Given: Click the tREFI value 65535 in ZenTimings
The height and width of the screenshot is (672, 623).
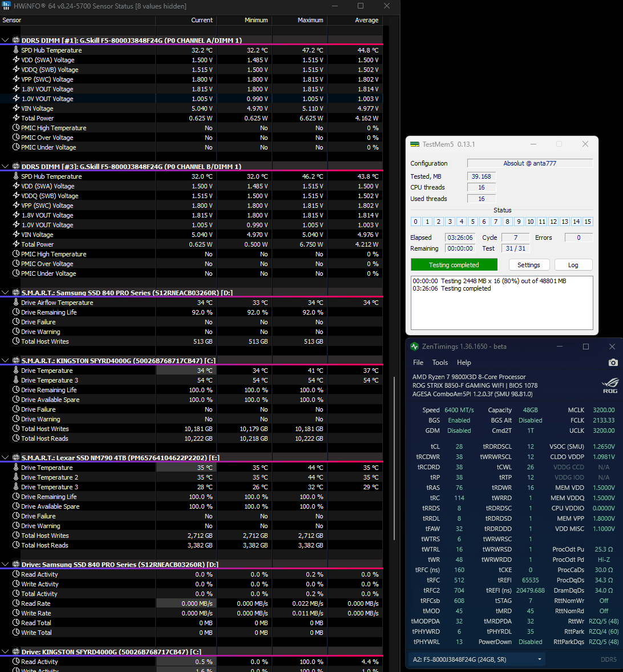Looking at the screenshot, I should coord(530,580).
